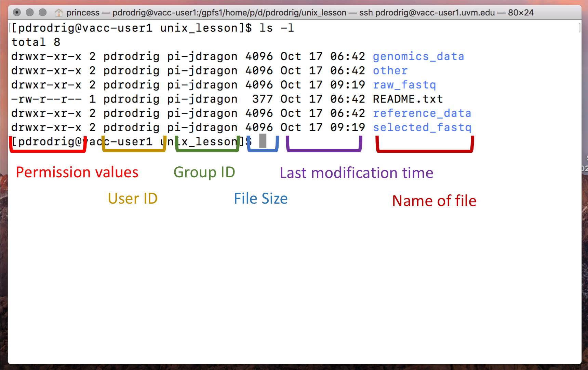Viewport: 588px width, 370px height.
Task: Select README.txt in the file listing
Action: pyautogui.click(x=407, y=99)
